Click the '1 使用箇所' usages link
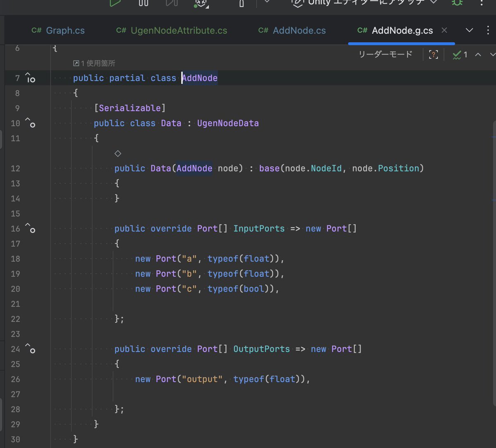Viewport: 496px width, 448px height. (x=94, y=63)
